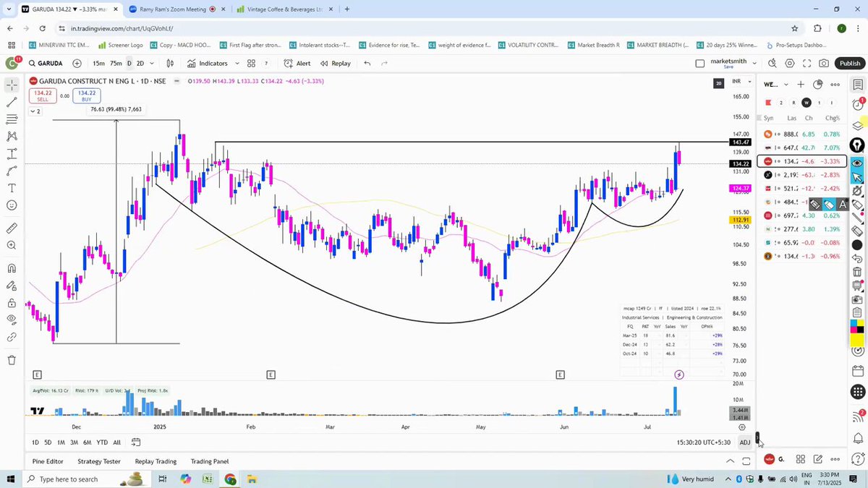Start bar Replay mode
Viewport: 868px width, 488px height.
(x=336, y=63)
